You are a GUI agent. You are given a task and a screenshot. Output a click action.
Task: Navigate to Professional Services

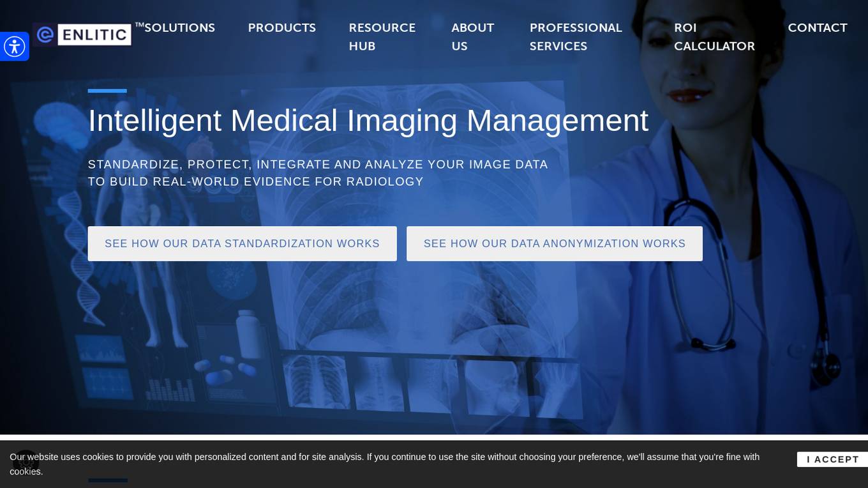[x=576, y=37]
